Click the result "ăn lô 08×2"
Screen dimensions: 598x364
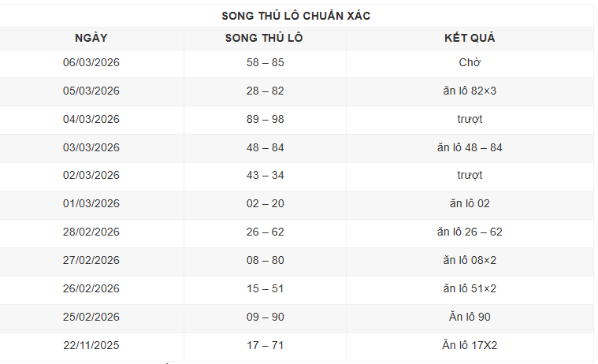tap(470, 260)
